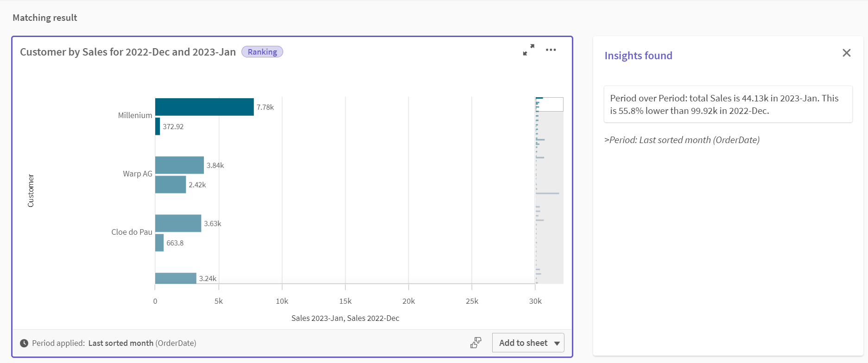Click the thumbs up/down feedback icon
868x363 pixels.
475,343
